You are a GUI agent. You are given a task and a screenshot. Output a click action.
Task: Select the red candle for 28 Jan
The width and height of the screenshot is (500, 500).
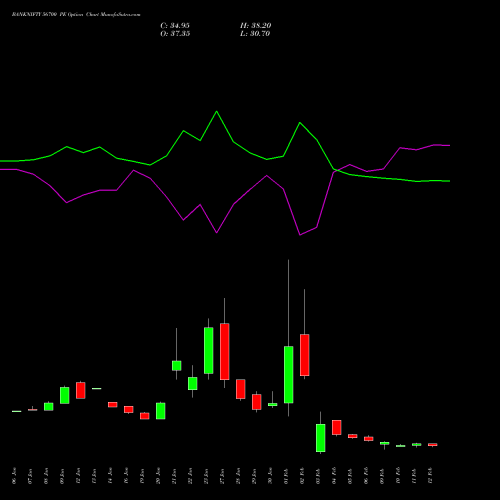tap(241, 389)
